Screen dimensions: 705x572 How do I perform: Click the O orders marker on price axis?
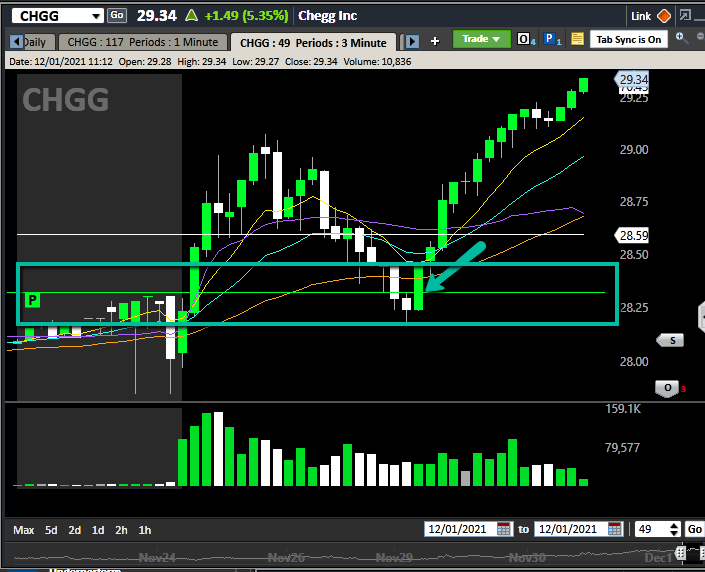(x=668, y=388)
